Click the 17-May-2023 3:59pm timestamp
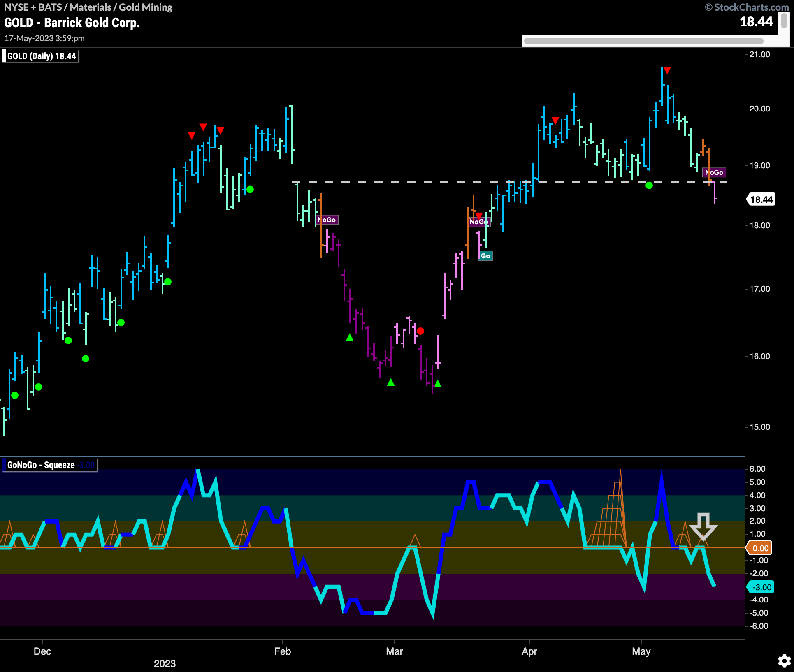 tap(44, 38)
